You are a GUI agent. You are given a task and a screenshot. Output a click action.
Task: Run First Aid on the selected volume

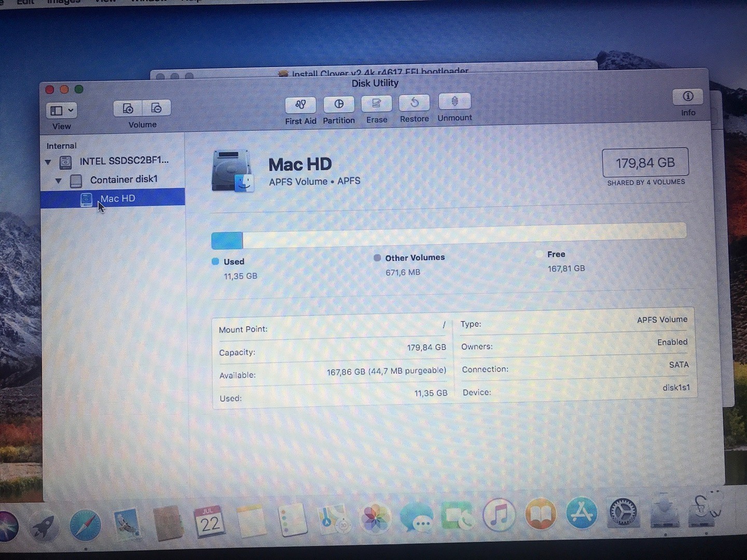coord(300,105)
